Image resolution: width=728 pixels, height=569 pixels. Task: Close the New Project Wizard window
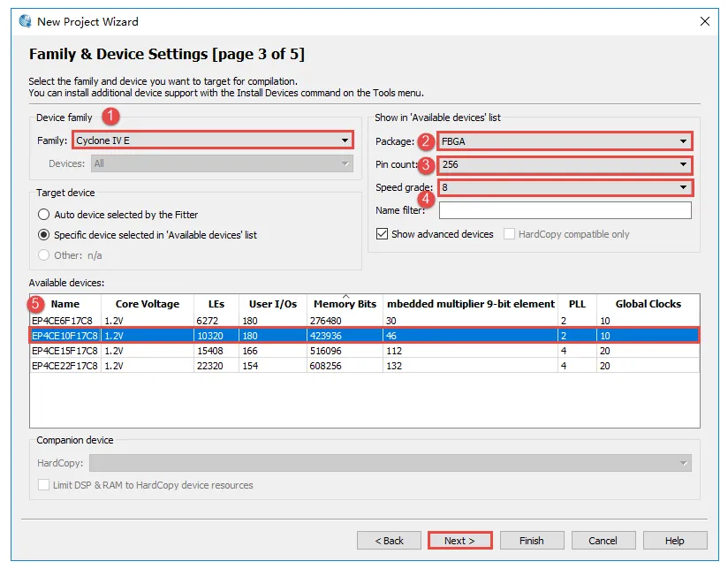(x=704, y=21)
